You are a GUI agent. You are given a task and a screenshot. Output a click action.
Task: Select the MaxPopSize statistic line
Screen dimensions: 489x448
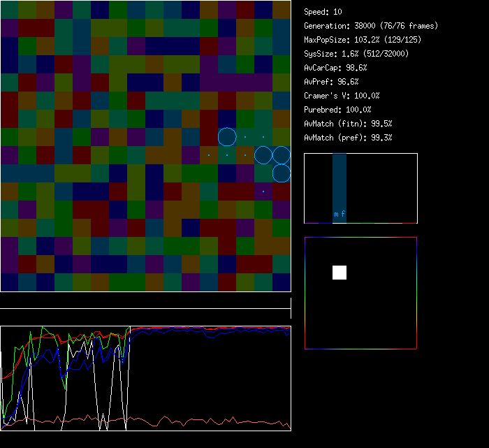(363, 40)
